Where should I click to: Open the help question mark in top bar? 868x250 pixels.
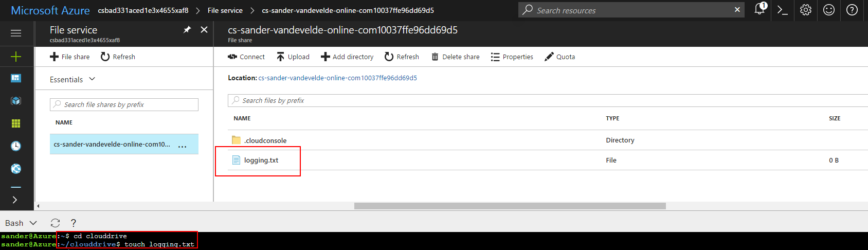(852, 10)
